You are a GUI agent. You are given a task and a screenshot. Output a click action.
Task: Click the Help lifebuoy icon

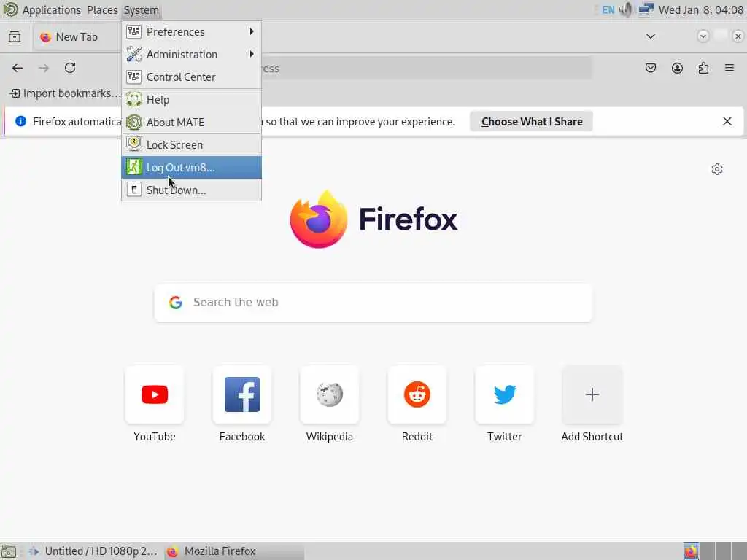tap(134, 99)
